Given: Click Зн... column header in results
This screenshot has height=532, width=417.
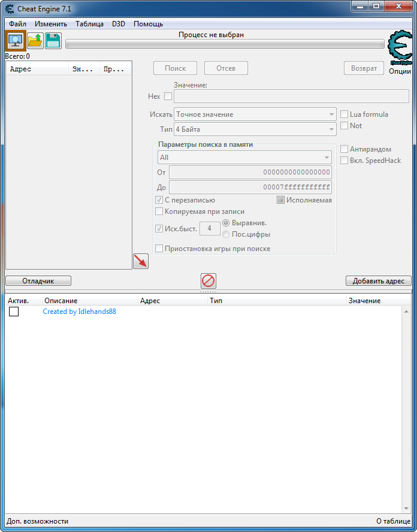Looking at the screenshot, I should (84, 69).
